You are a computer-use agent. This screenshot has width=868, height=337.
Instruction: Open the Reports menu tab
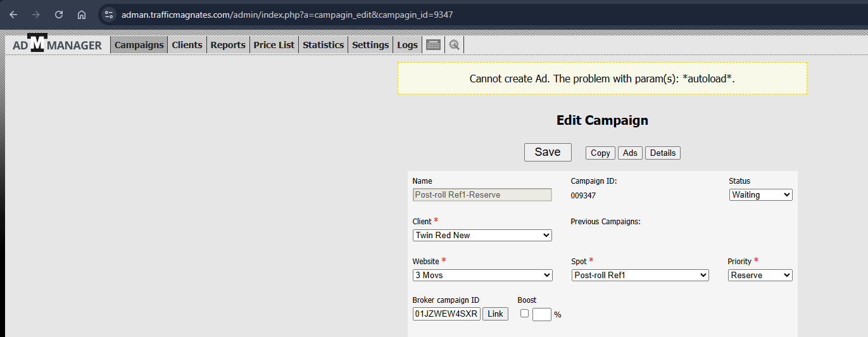click(228, 44)
